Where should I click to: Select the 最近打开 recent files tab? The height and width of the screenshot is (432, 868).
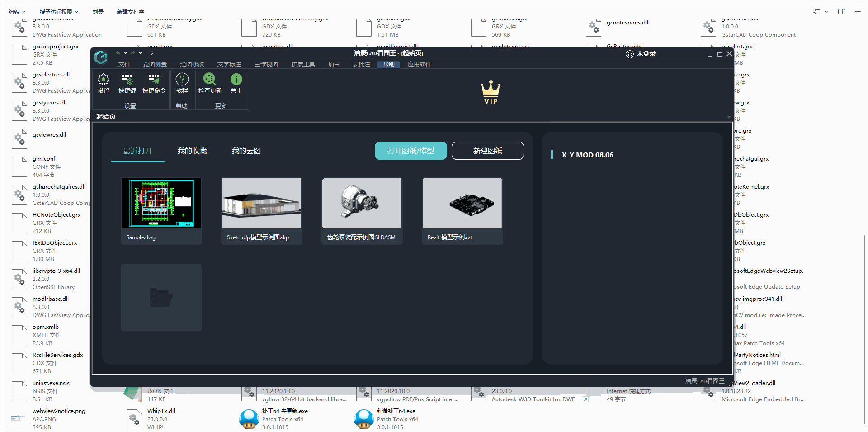click(138, 151)
